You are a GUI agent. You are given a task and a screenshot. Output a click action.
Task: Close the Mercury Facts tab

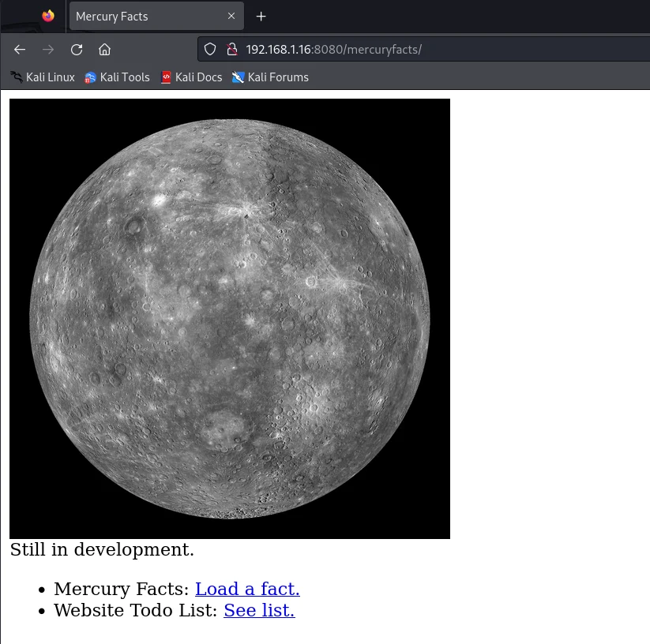(x=231, y=16)
